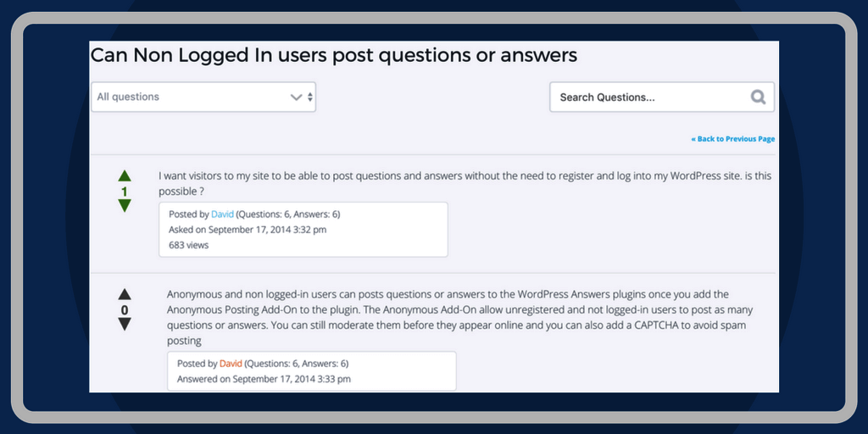Click the up-down stepper arrows on the filter
The height and width of the screenshot is (434, 868).
[310, 97]
